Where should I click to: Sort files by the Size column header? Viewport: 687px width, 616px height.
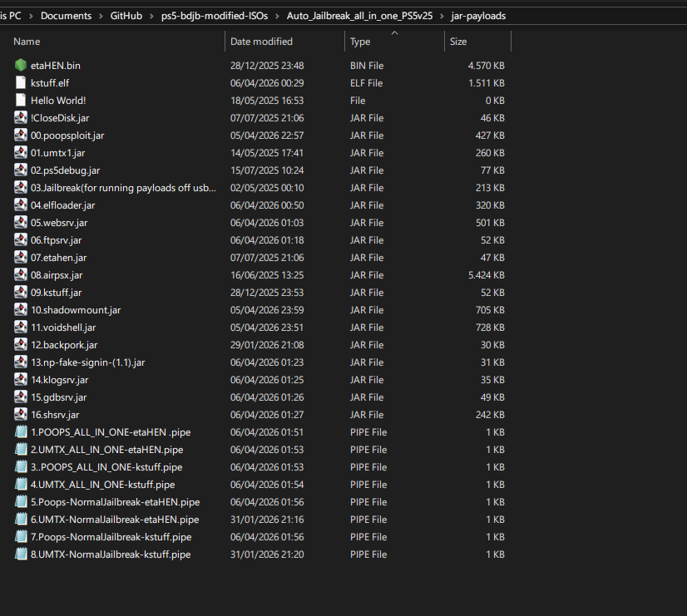(458, 42)
